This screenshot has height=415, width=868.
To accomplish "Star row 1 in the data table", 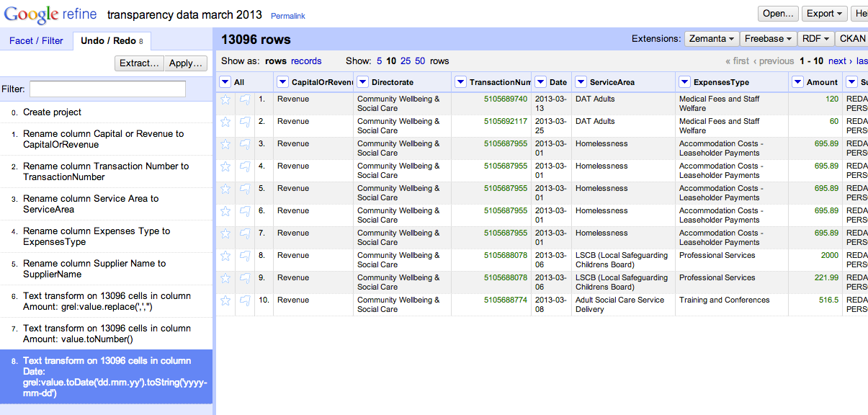I will [225, 99].
